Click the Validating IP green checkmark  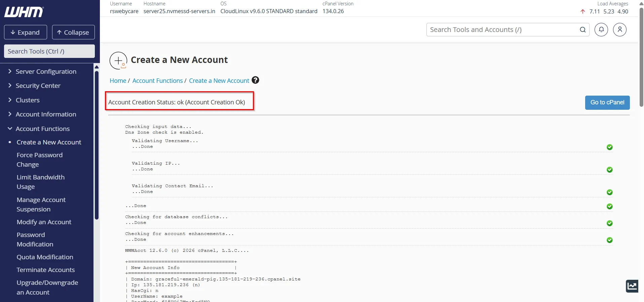(610, 170)
